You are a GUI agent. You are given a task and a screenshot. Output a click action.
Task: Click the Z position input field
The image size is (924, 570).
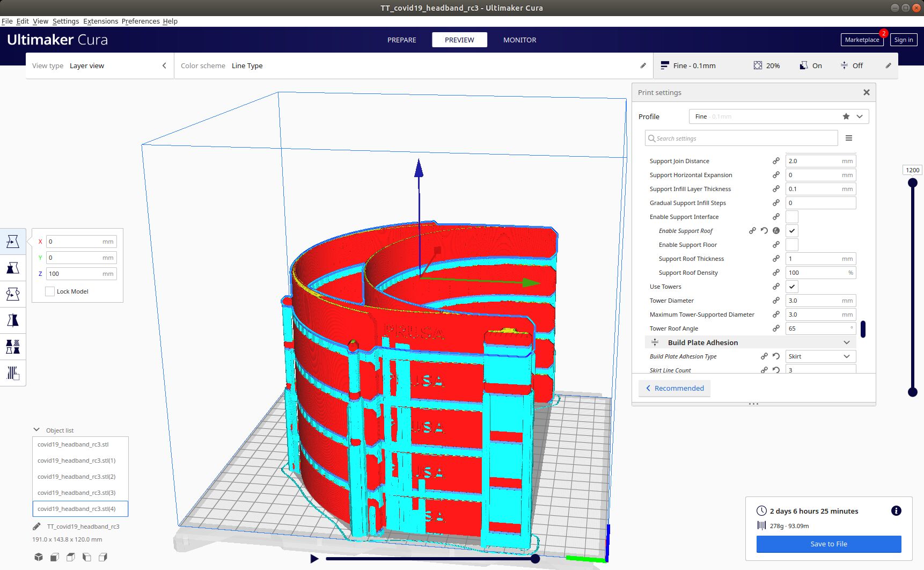coord(81,274)
